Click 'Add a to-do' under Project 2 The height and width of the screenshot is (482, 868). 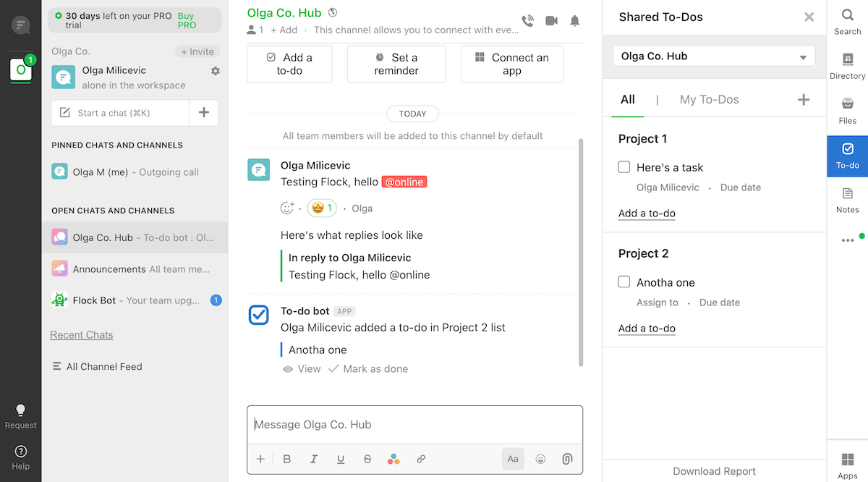point(647,329)
